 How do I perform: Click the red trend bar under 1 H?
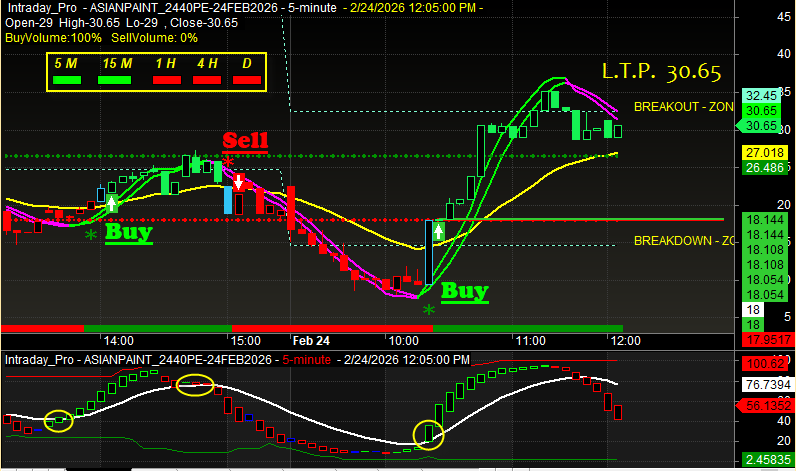[x=167, y=80]
